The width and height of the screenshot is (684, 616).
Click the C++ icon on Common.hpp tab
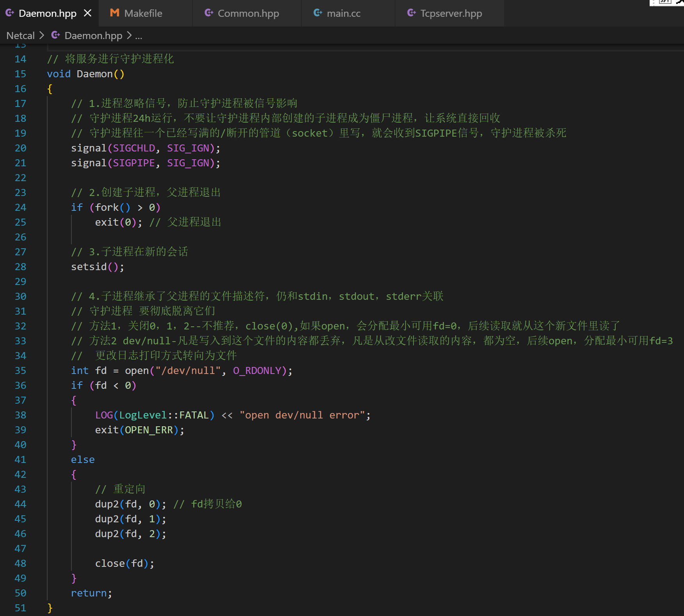tap(209, 13)
